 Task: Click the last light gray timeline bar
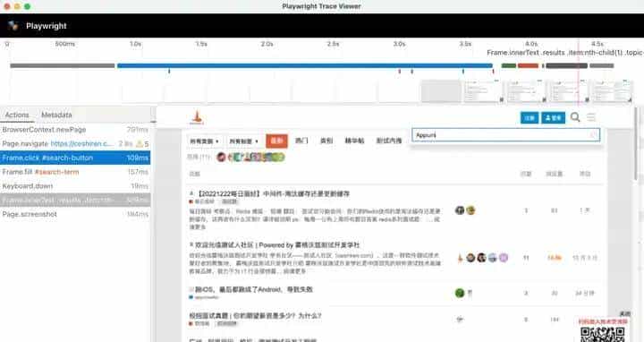602,65
